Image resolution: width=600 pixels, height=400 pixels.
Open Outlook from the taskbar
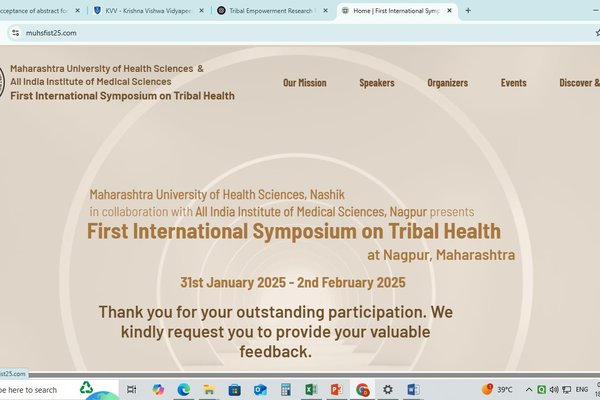[260, 389]
